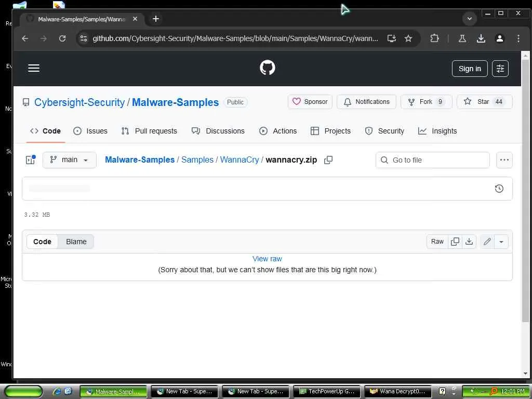This screenshot has width=532, height=399.
Task: Switch to Blame view
Action: 76,242
